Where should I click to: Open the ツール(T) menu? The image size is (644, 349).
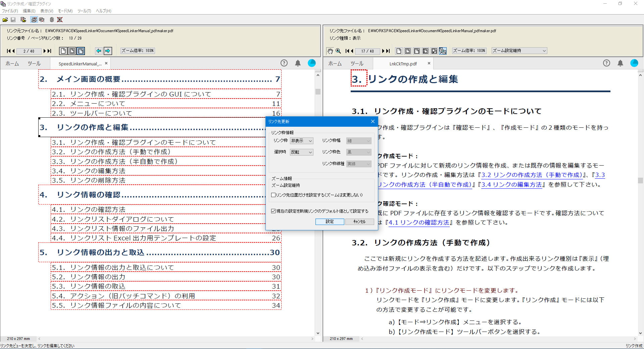pos(84,11)
